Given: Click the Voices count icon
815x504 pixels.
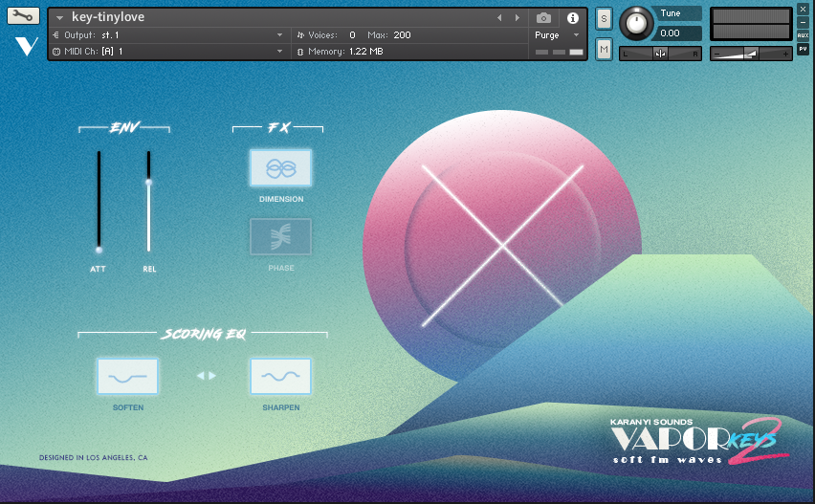Looking at the screenshot, I should tap(300, 34).
